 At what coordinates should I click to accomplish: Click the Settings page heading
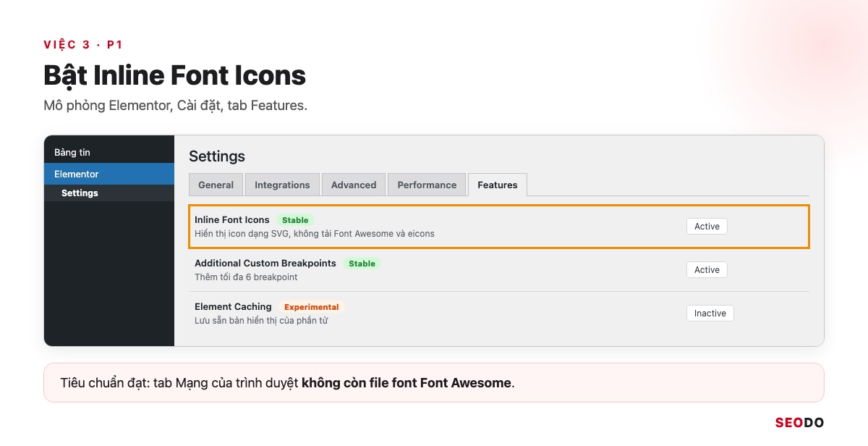[x=217, y=156]
